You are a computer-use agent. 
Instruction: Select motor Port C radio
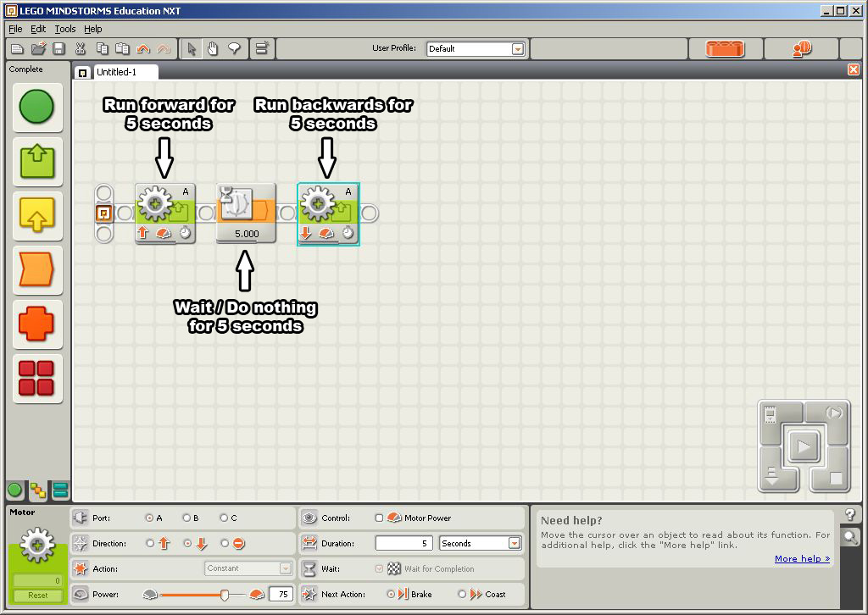[224, 518]
